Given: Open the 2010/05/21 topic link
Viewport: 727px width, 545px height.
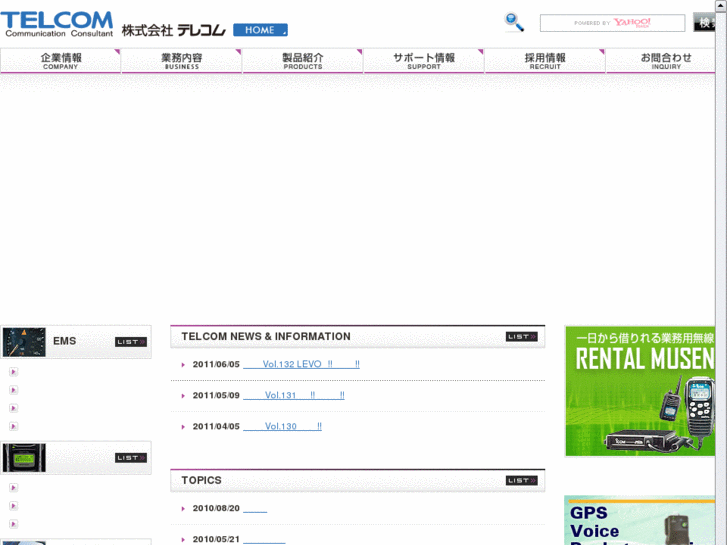Looking at the screenshot, I should 264,540.
